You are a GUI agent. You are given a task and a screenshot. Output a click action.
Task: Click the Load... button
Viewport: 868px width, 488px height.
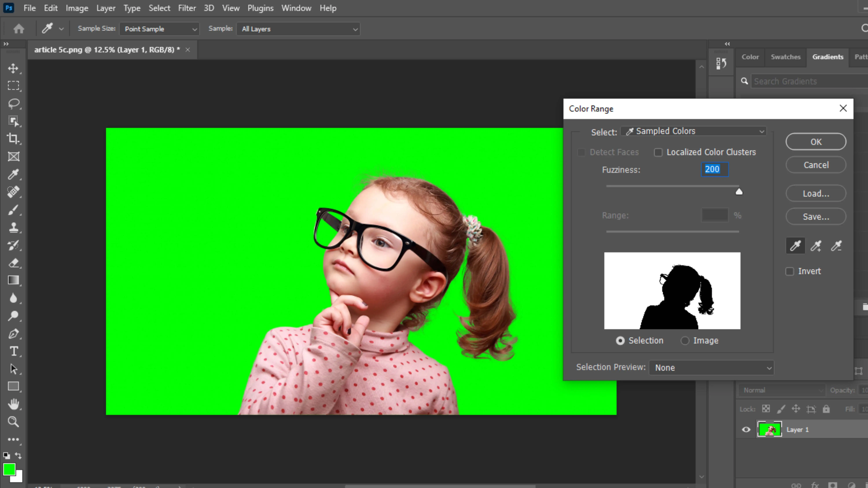[x=816, y=194]
